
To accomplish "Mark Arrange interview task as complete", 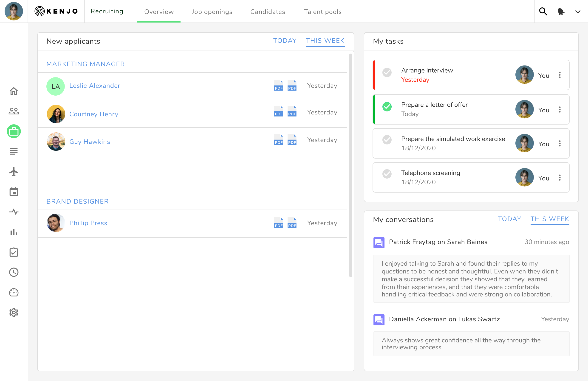I will (387, 72).
